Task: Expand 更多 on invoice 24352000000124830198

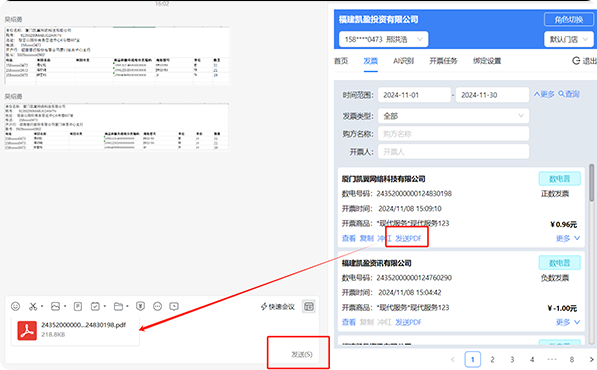Action: [568, 238]
